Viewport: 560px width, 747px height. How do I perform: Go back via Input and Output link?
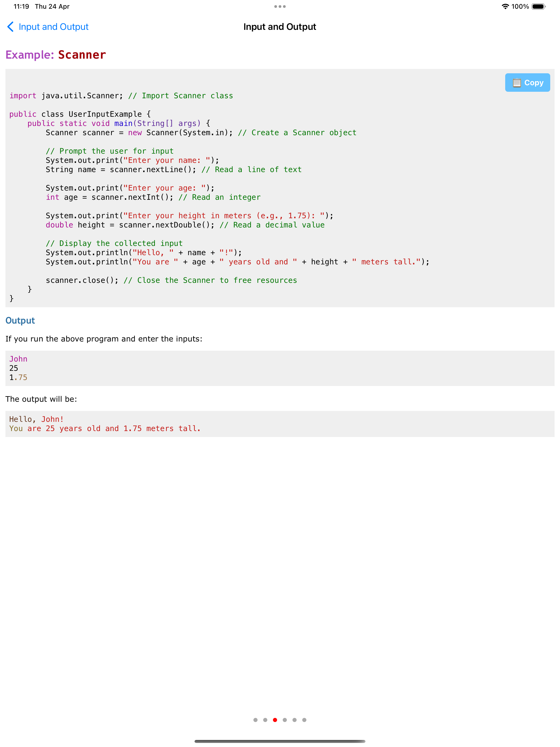pos(53,27)
